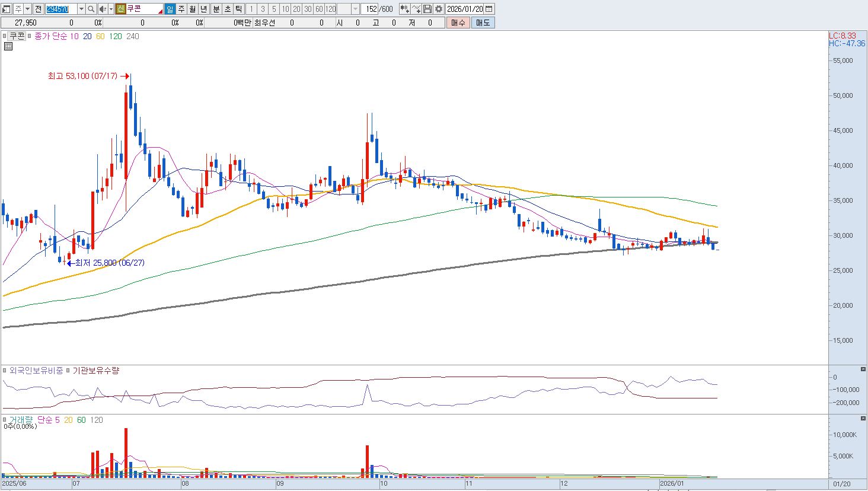The width and height of the screenshot is (868, 491).
Task: Open chart settings gear icon
Action: point(438,9)
